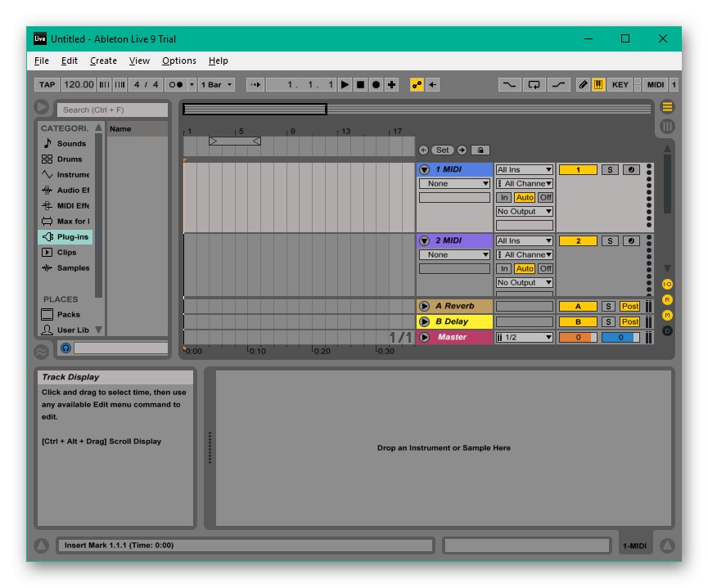Toggle the arrangement Loop switch
Image resolution: width=708 pixels, height=588 pixels.
point(534,84)
